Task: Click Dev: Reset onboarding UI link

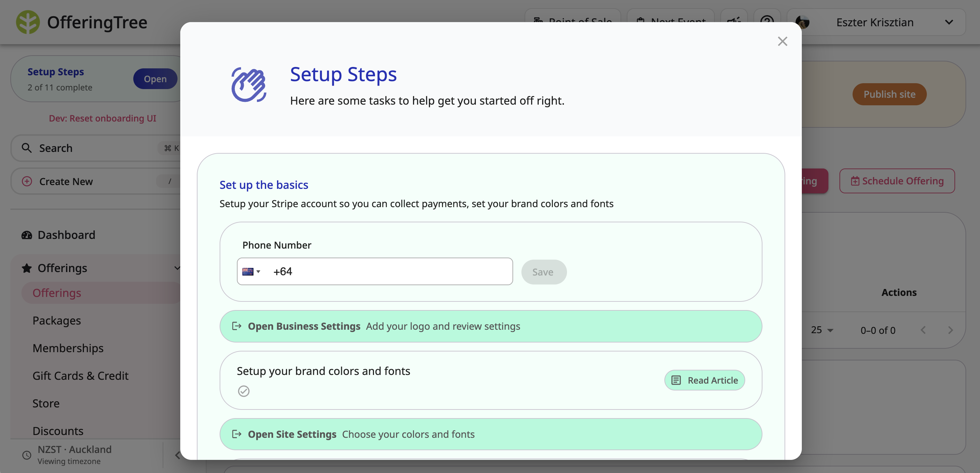Action: (102, 118)
